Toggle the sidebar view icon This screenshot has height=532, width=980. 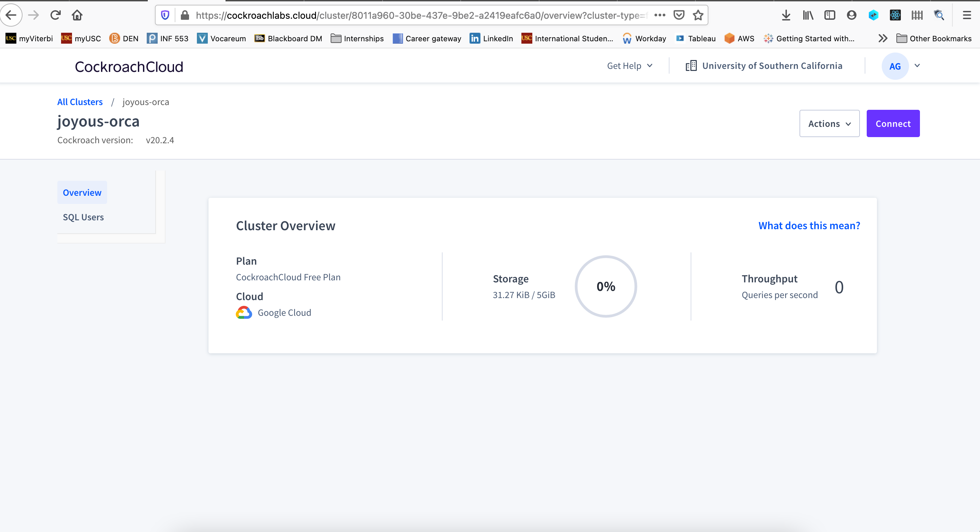[x=830, y=15]
